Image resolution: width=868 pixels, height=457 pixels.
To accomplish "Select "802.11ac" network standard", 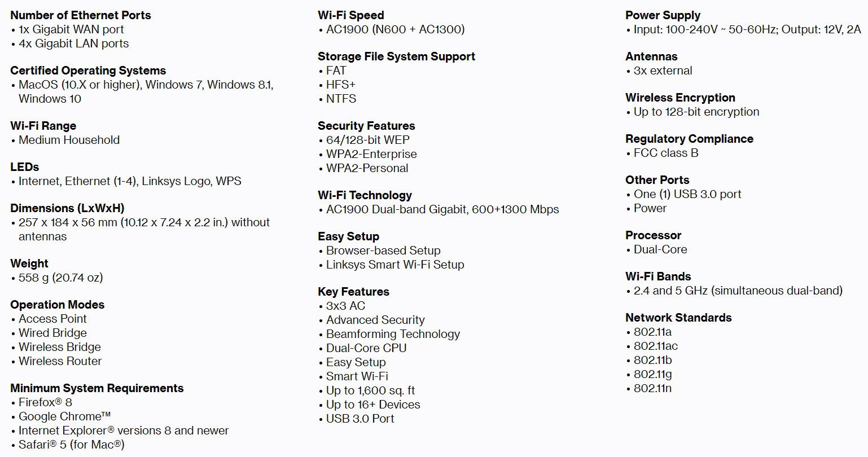I will point(656,346).
